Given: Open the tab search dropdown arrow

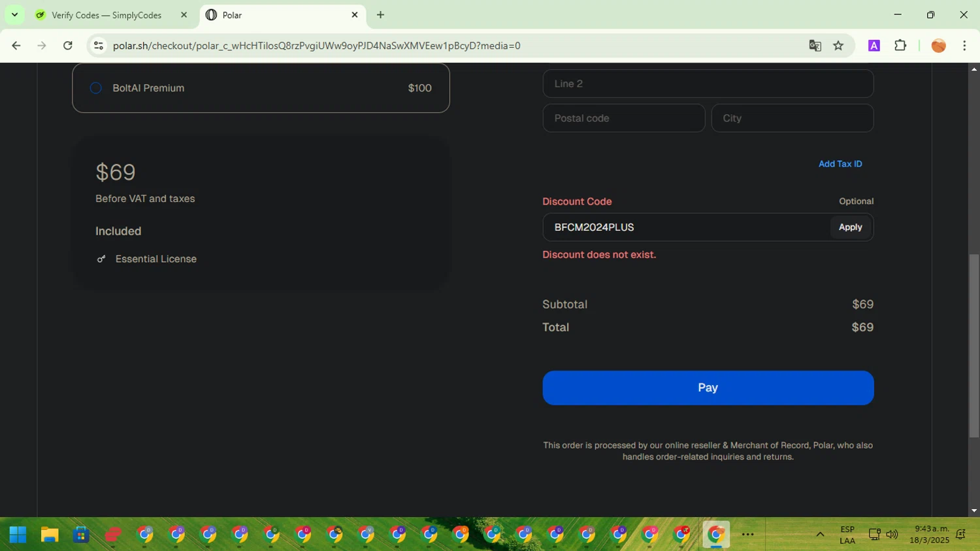Looking at the screenshot, I should 14,15.
